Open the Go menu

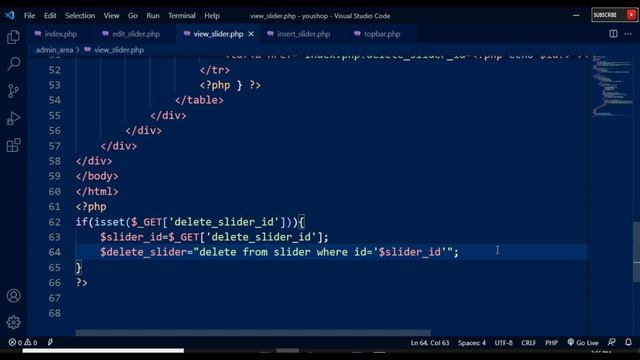point(133,16)
